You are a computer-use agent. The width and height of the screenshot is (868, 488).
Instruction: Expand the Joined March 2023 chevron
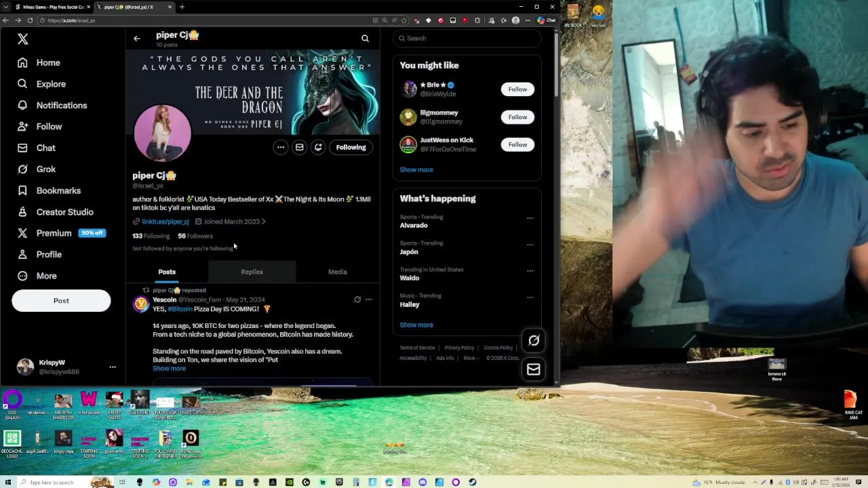pyautogui.click(x=263, y=222)
